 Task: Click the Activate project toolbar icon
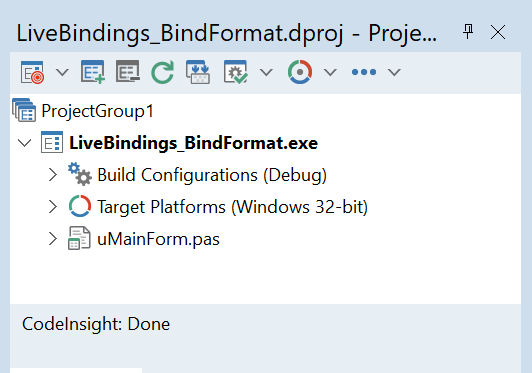[x=32, y=72]
